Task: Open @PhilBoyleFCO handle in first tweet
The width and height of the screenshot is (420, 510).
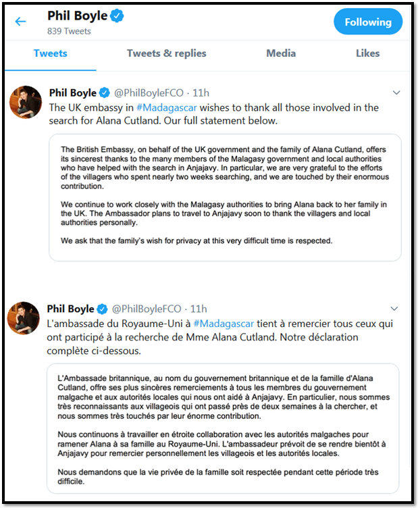Action: [x=149, y=93]
